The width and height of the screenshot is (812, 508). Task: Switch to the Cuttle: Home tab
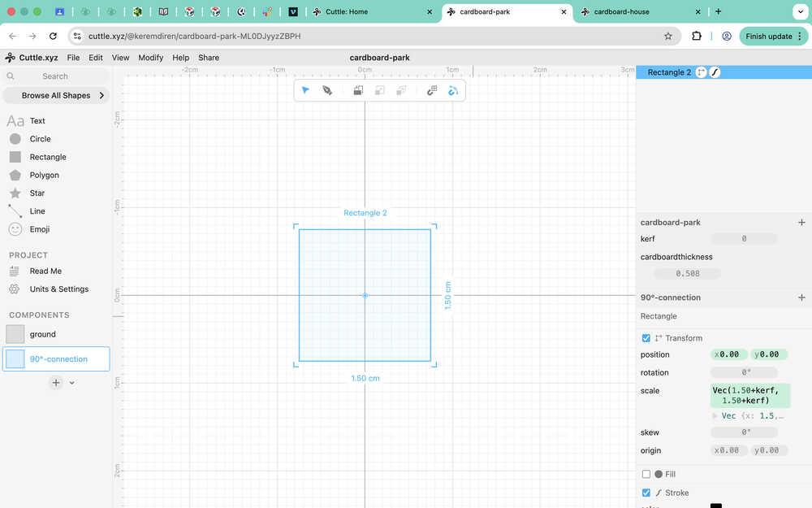[373, 11]
